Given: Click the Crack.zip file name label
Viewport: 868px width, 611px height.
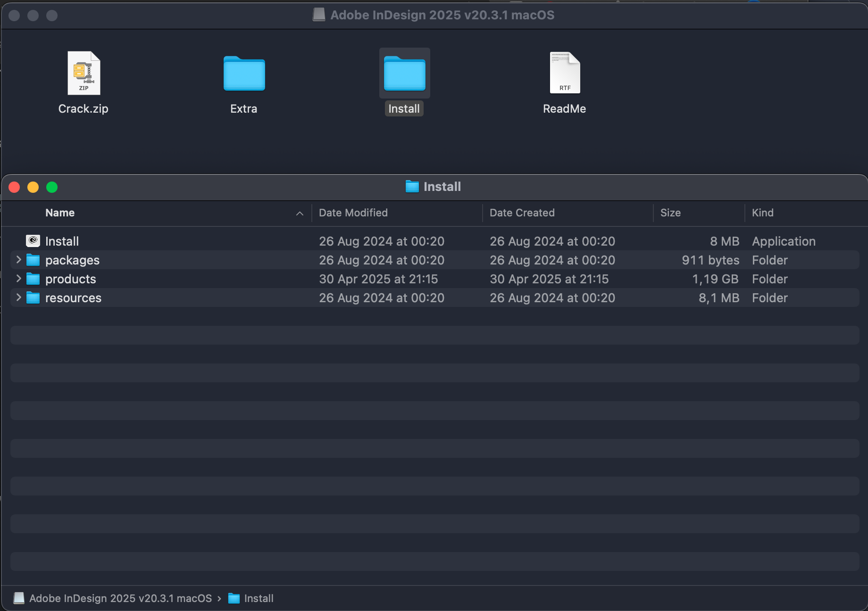Looking at the screenshot, I should (x=83, y=109).
